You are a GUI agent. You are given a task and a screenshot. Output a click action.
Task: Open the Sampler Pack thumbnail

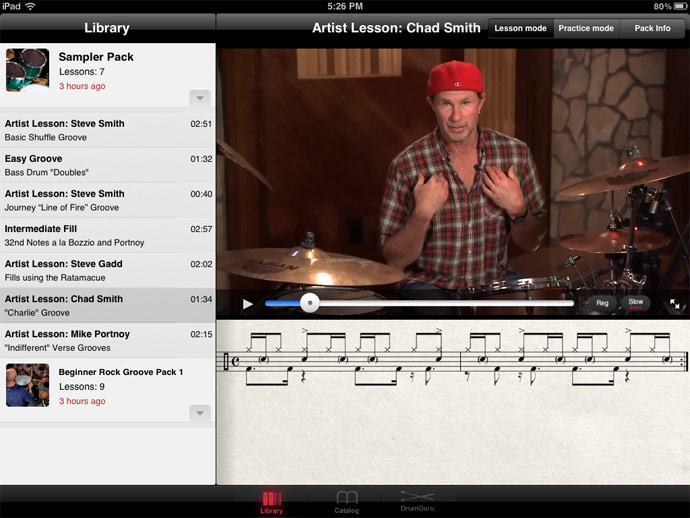[x=27, y=70]
